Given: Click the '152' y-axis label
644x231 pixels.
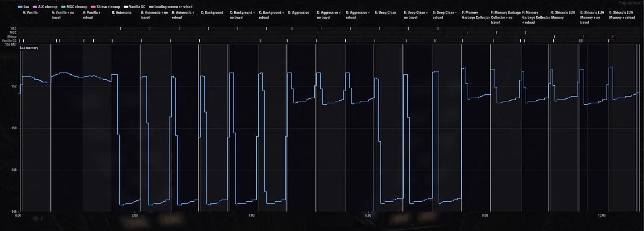Looking at the screenshot, I should [x=14, y=86].
